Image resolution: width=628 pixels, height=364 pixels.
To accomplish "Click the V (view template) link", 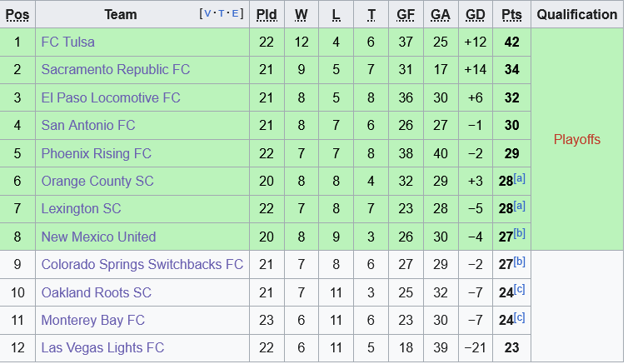I will point(208,13).
